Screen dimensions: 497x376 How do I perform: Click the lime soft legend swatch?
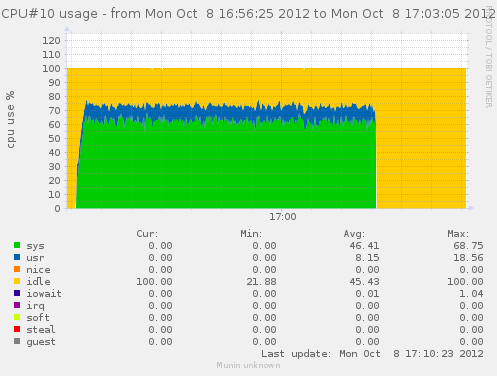coord(17,317)
